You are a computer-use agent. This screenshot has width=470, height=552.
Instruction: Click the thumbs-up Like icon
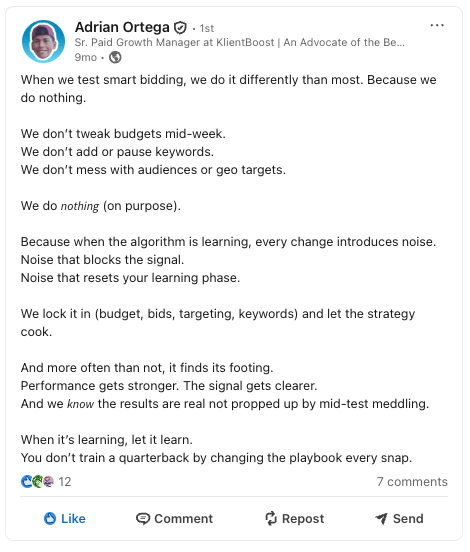[50, 519]
